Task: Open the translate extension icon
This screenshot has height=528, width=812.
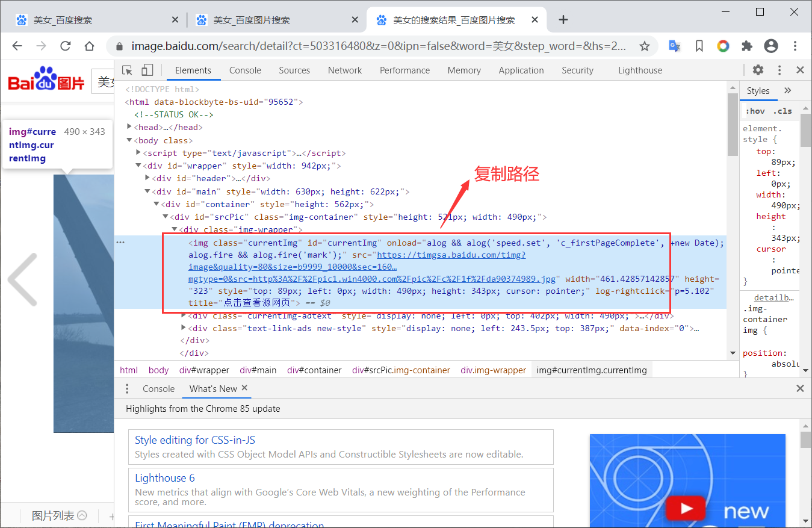Action: [675, 46]
